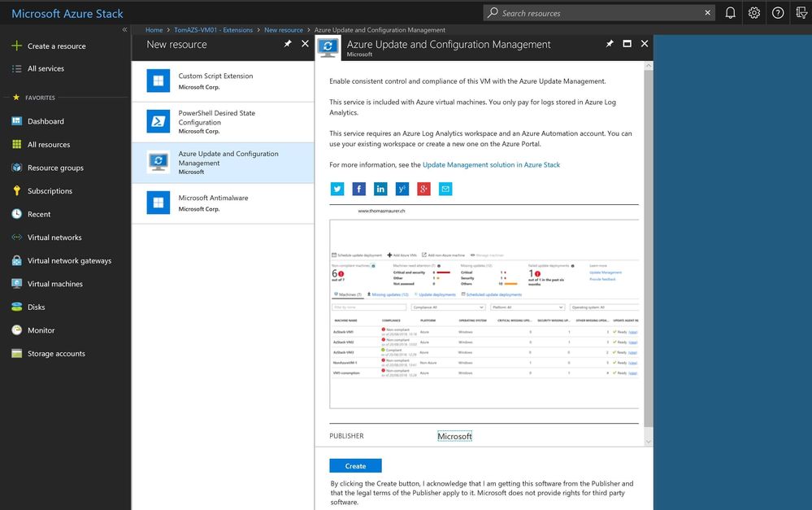Open notifications bell icon

point(730,13)
